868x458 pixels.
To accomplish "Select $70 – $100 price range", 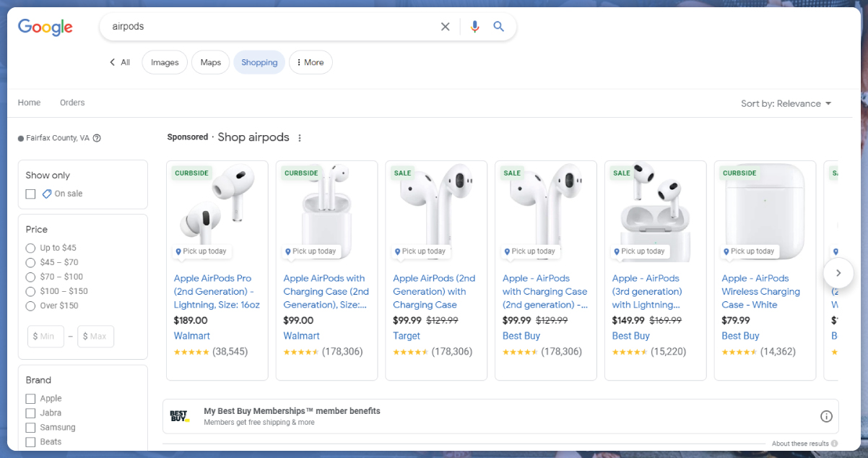I will [30, 277].
